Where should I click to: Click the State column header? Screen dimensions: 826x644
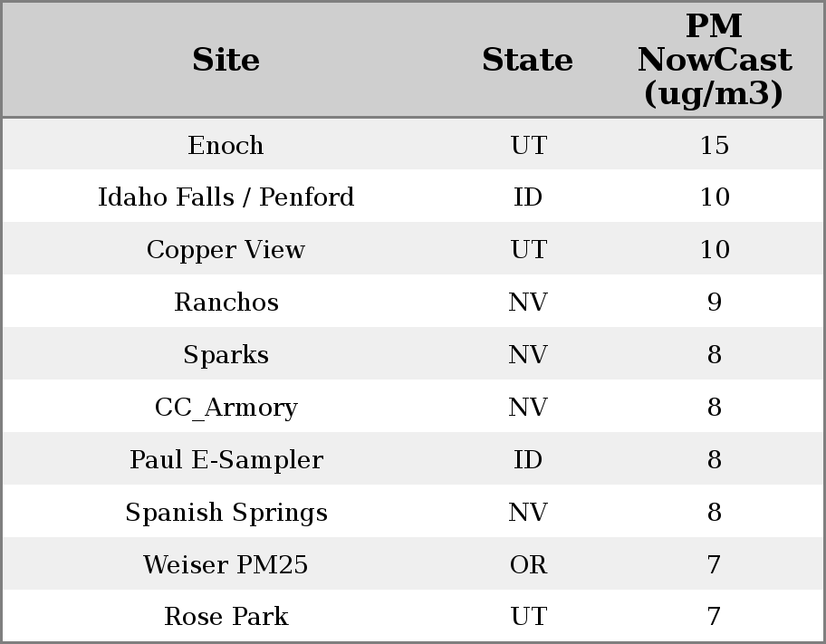pos(527,61)
